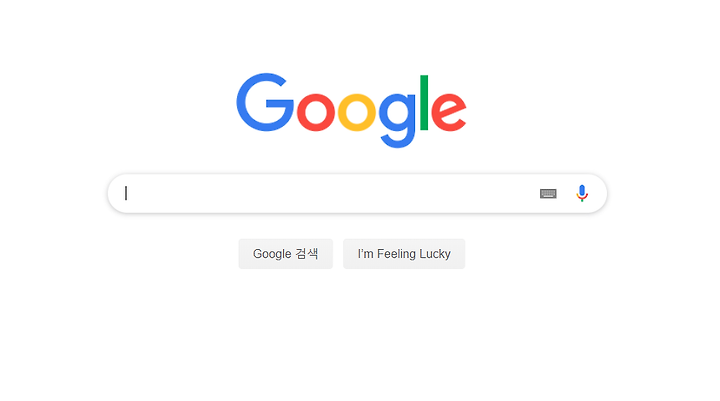Click the I'm Feeling Lucky button
The image size is (720, 401).
click(404, 254)
